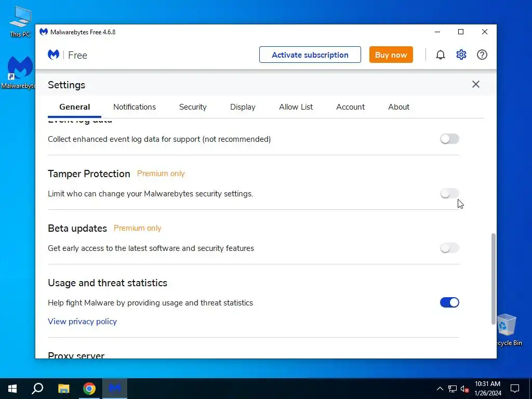Click Premium only label beside Beta updates
Viewport: 532px width, 399px height.
coord(137,228)
